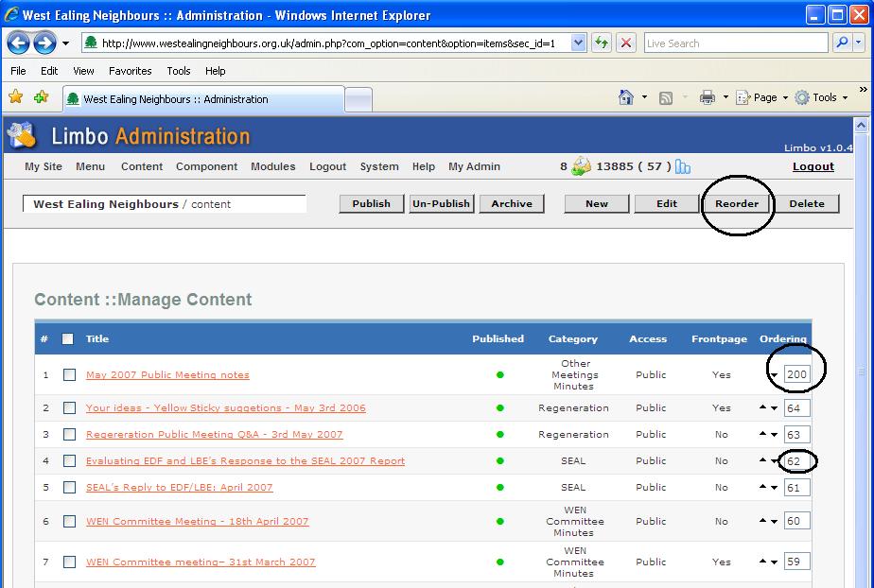Screen dimensions: 874x588
Task: Tick checkbox for May 2007 Public Meeting notes
Action: tap(69, 374)
